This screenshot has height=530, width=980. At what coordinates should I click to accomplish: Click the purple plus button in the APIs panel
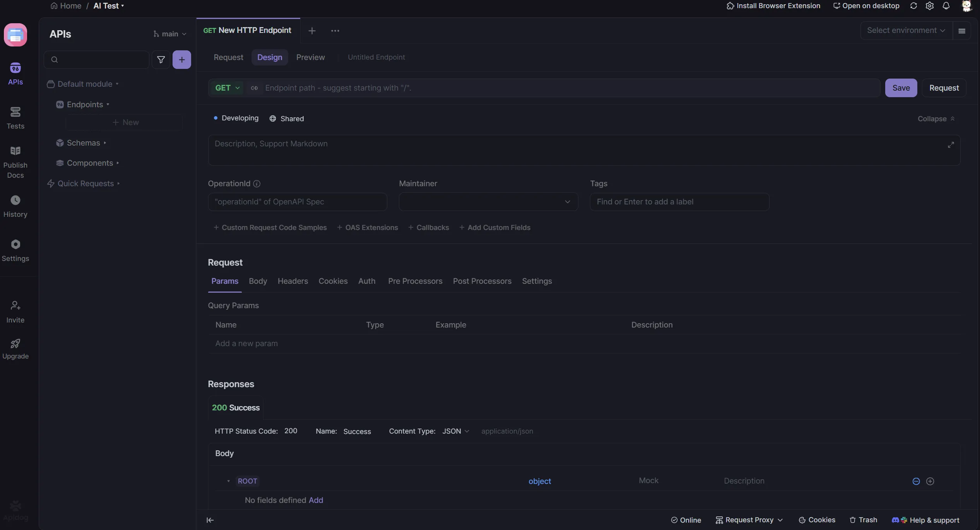tap(181, 60)
